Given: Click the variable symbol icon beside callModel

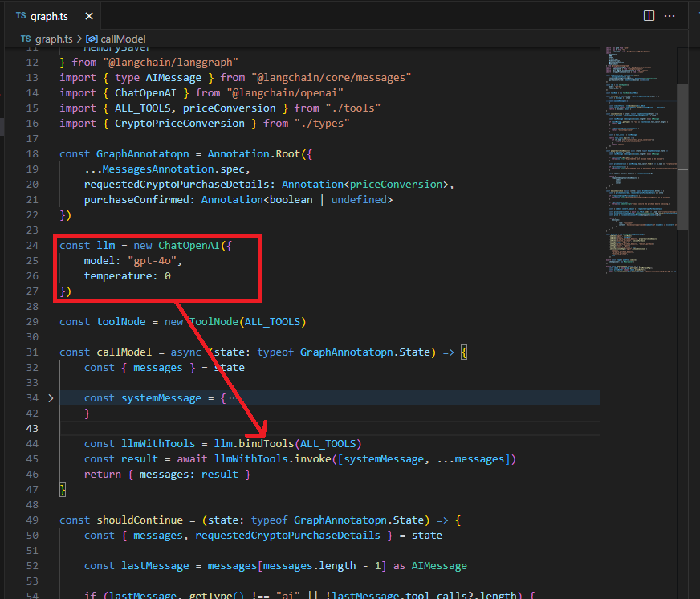Looking at the screenshot, I should 92,39.
